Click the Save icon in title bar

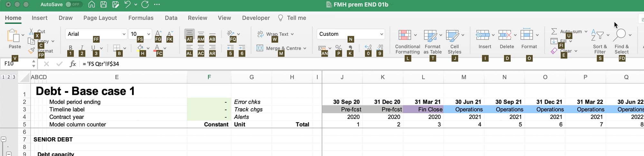(103, 5)
